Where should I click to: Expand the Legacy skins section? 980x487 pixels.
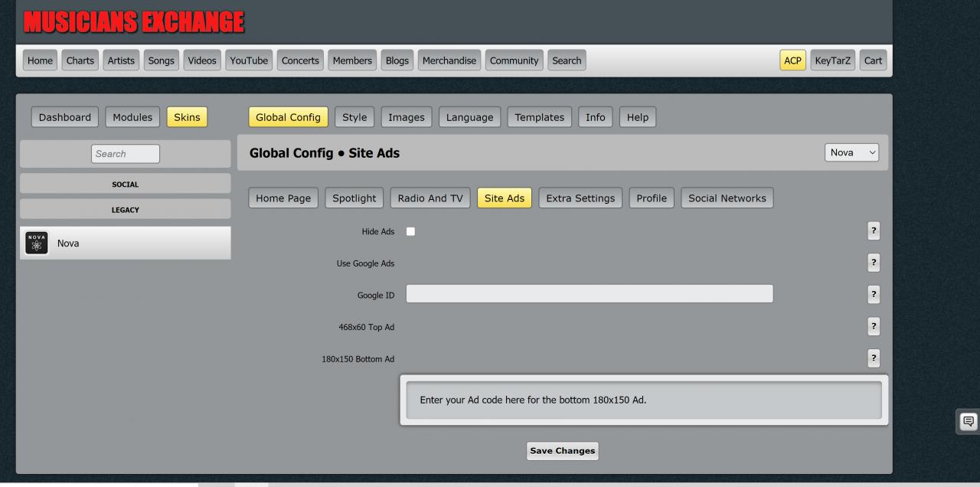[x=125, y=209]
